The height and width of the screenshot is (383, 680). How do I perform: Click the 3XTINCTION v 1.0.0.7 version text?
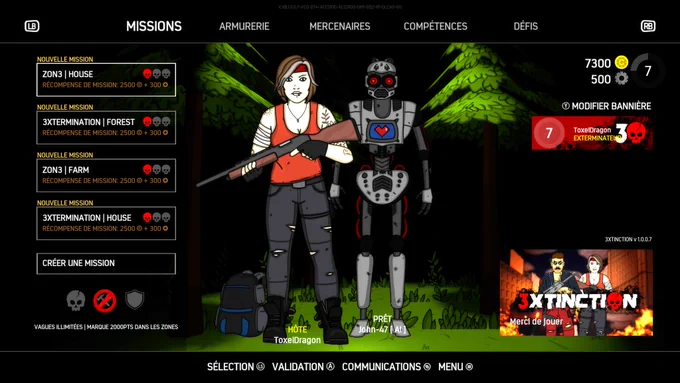[x=628, y=239]
